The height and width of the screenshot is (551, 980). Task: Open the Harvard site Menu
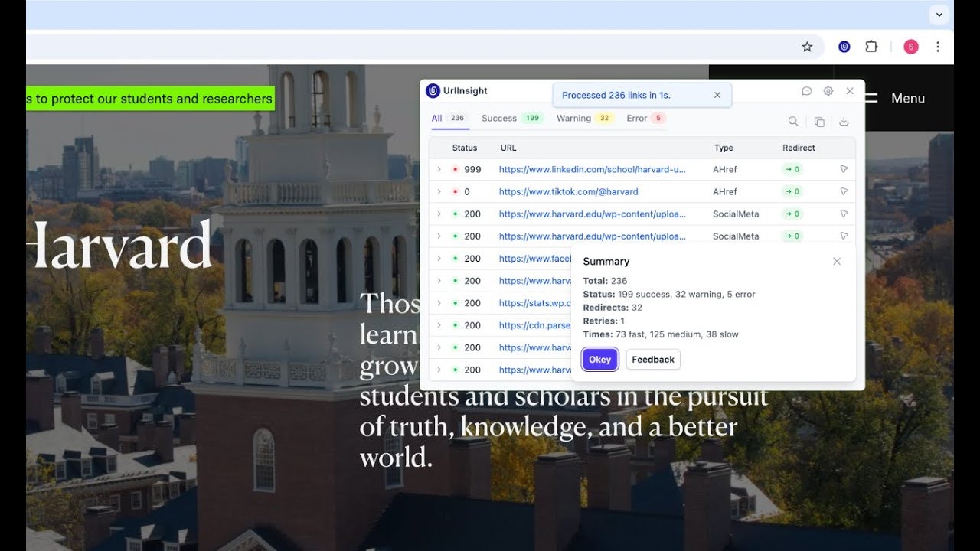click(x=894, y=98)
